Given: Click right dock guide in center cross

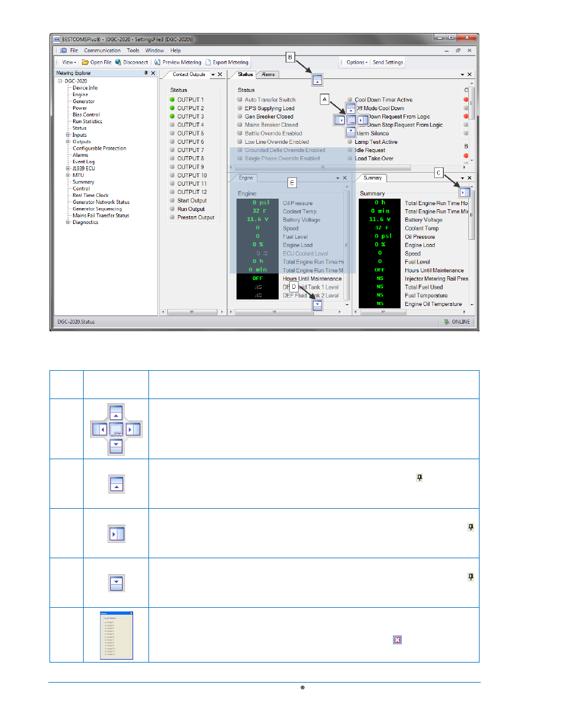Looking at the screenshot, I should point(362,120).
